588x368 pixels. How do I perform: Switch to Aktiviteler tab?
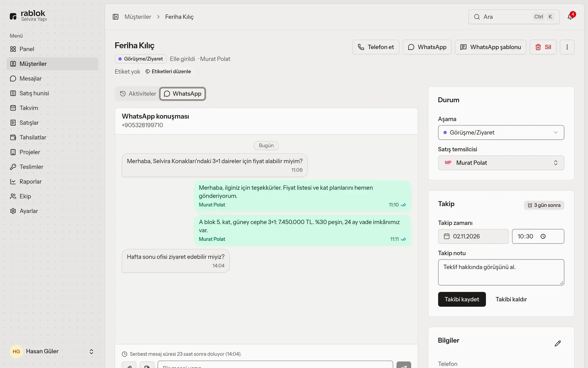138,94
